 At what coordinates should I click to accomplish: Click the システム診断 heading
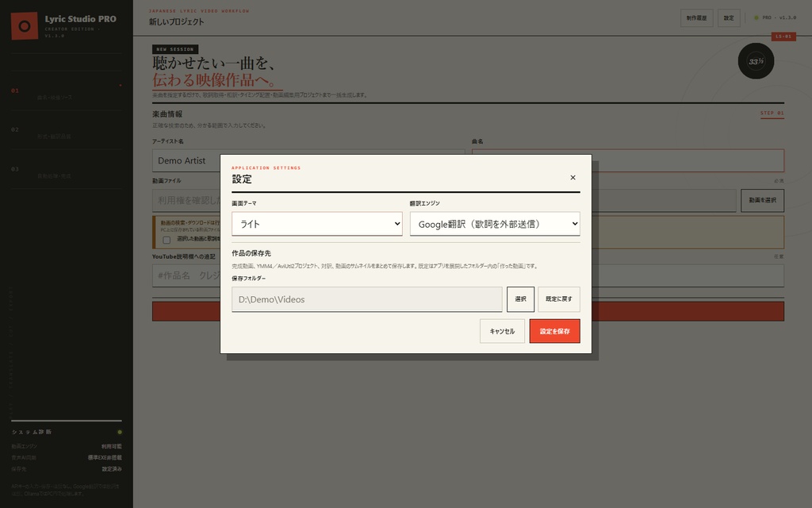tap(32, 432)
